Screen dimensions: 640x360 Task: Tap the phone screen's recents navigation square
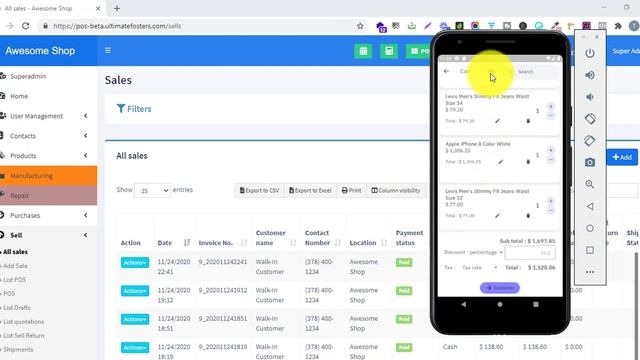[536, 304]
